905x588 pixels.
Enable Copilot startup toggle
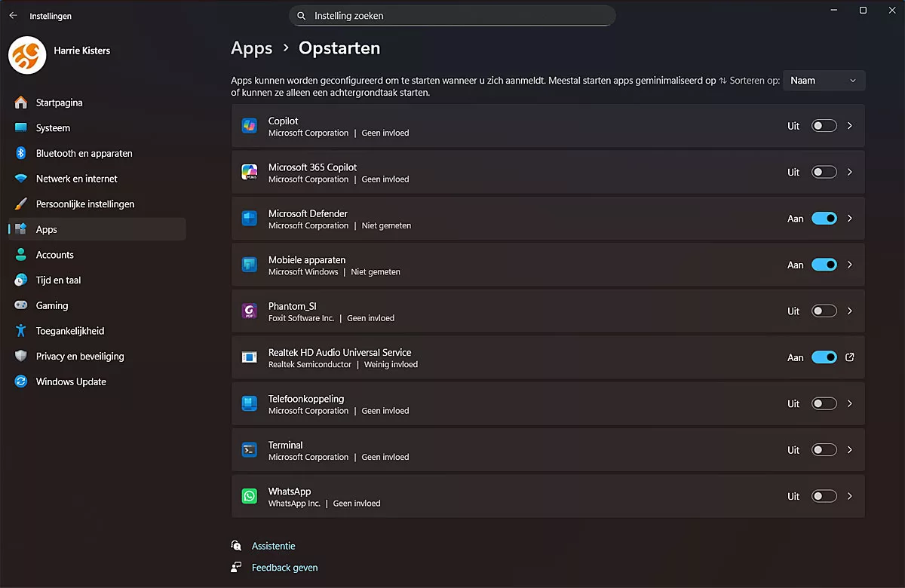[824, 125]
